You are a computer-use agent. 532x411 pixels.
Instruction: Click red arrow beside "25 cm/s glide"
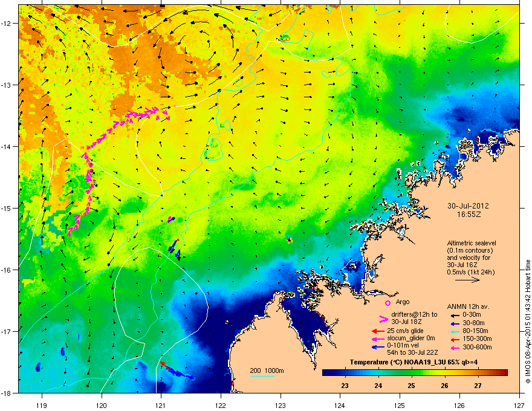(378, 331)
